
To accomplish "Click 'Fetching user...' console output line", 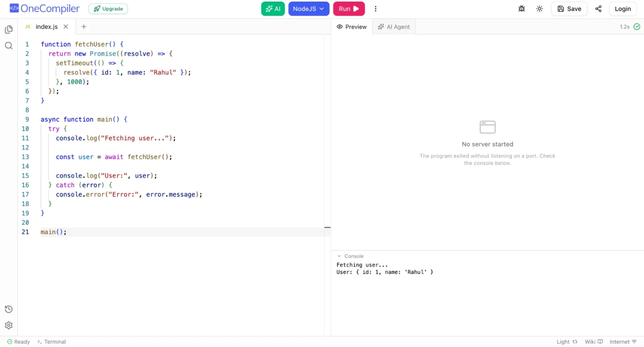I will click(362, 265).
